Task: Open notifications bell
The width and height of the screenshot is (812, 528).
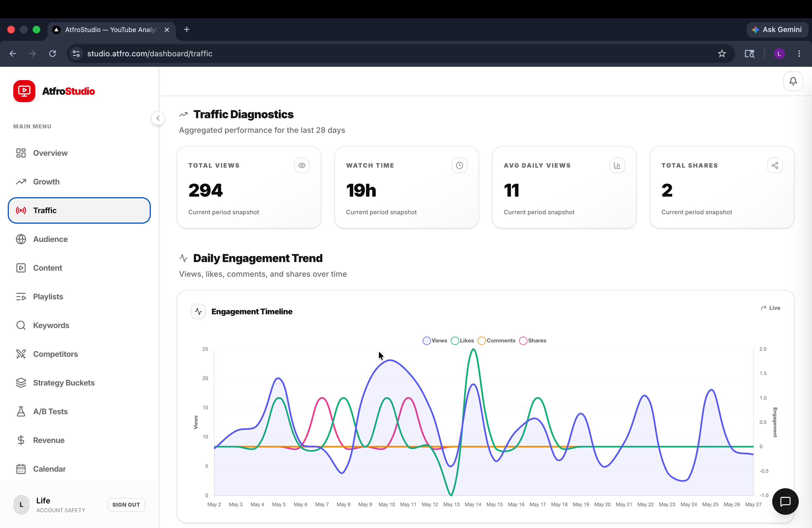Action: (793, 81)
